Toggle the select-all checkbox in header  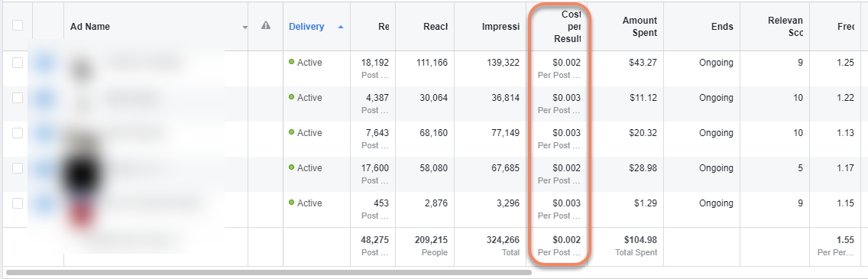click(18, 25)
